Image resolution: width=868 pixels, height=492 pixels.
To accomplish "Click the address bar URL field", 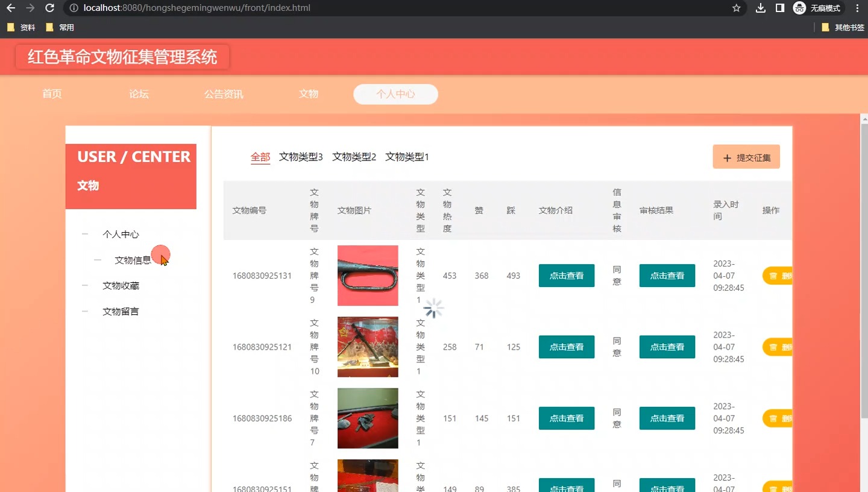I will [398, 8].
